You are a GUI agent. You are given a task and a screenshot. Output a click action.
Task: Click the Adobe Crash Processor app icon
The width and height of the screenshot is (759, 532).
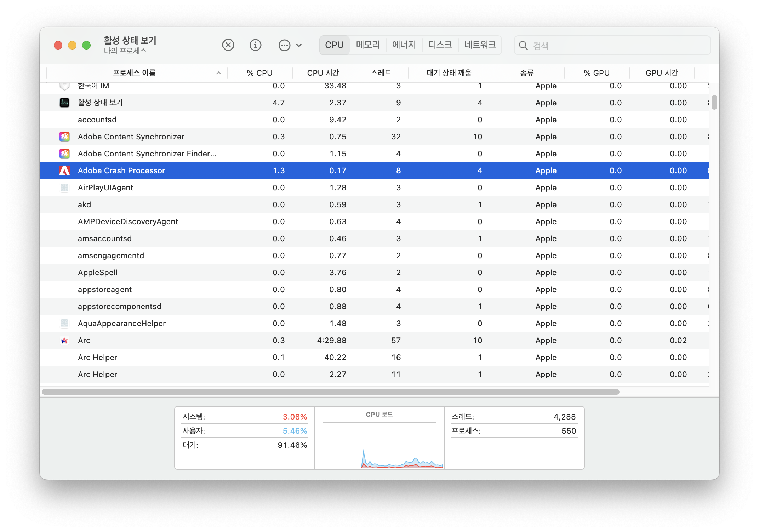point(64,170)
